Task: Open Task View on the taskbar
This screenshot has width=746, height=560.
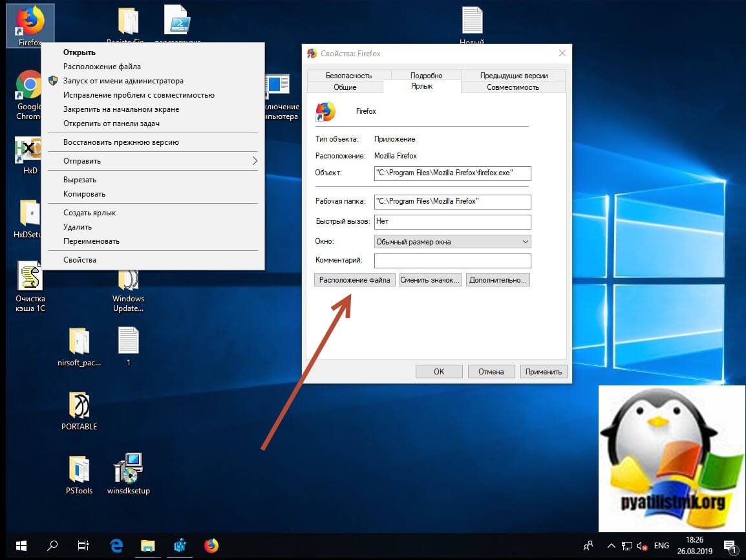Action: click(83, 546)
